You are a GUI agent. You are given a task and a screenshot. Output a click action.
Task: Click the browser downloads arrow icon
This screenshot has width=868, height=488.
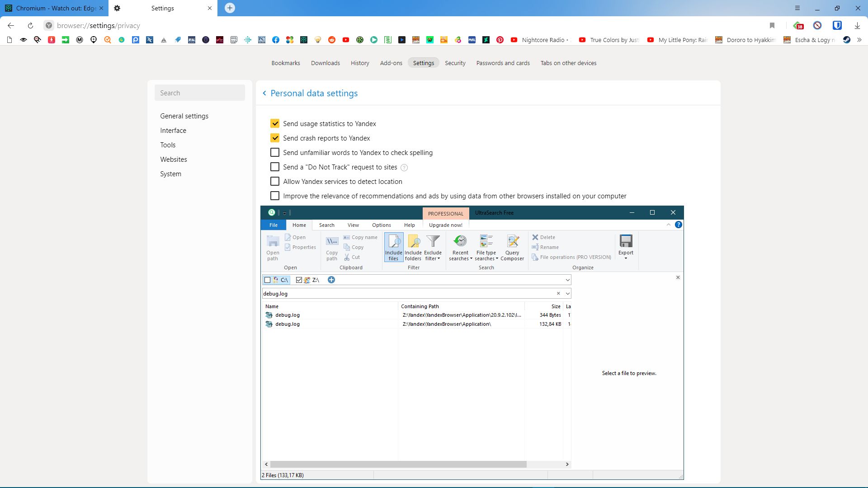click(857, 26)
